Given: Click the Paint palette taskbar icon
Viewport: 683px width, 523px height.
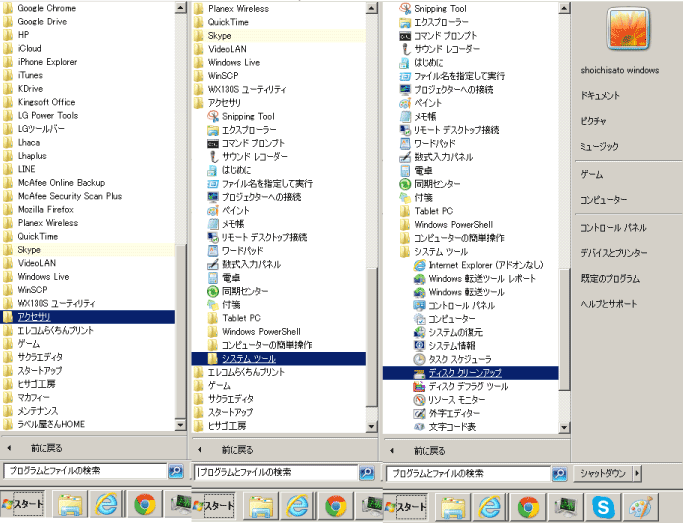Looking at the screenshot, I should (x=641, y=506).
